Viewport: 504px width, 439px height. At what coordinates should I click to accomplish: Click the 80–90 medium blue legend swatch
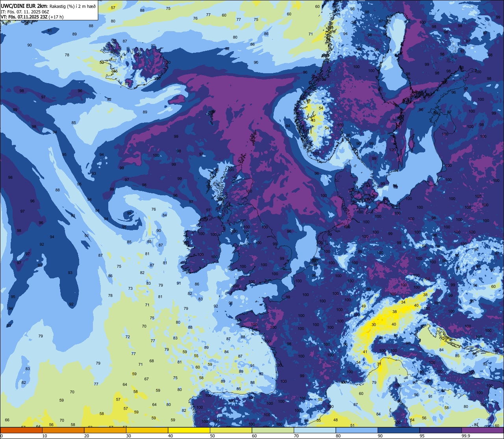tap(356, 430)
